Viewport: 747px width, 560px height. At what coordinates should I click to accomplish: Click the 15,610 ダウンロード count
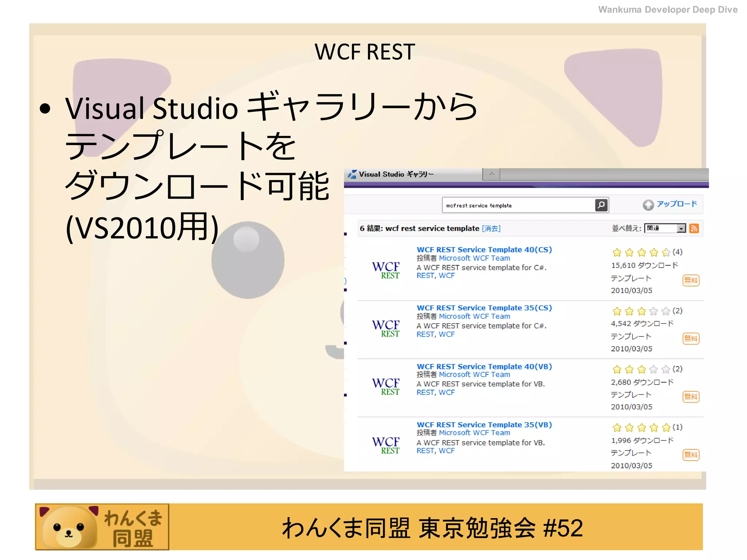pyautogui.click(x=645, y=265)
